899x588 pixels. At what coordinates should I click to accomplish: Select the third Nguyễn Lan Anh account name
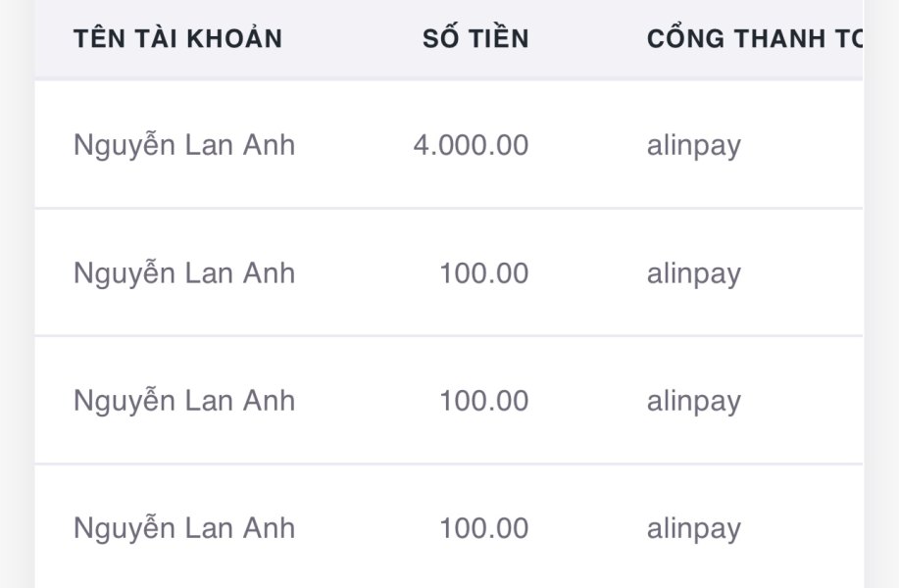[x=184, y=400]
